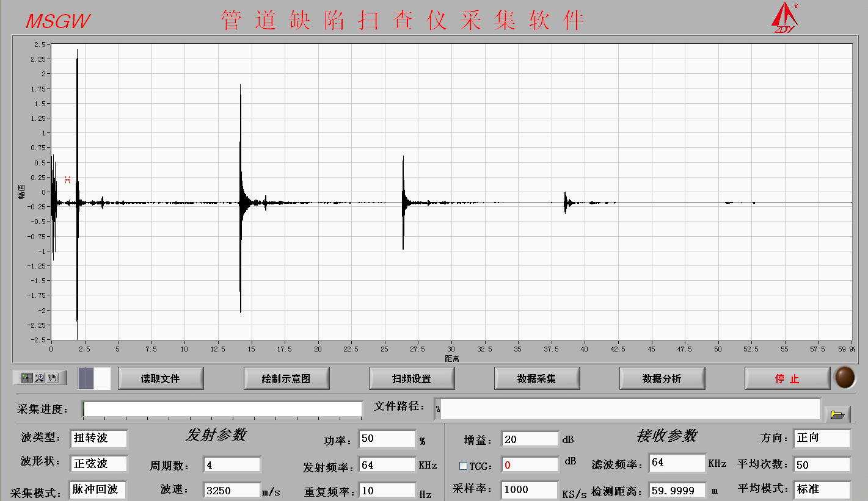This screenshot has height=501, width=868.
Task: Click the 波速 field showing 3250
Action: (x=232, y=490)
